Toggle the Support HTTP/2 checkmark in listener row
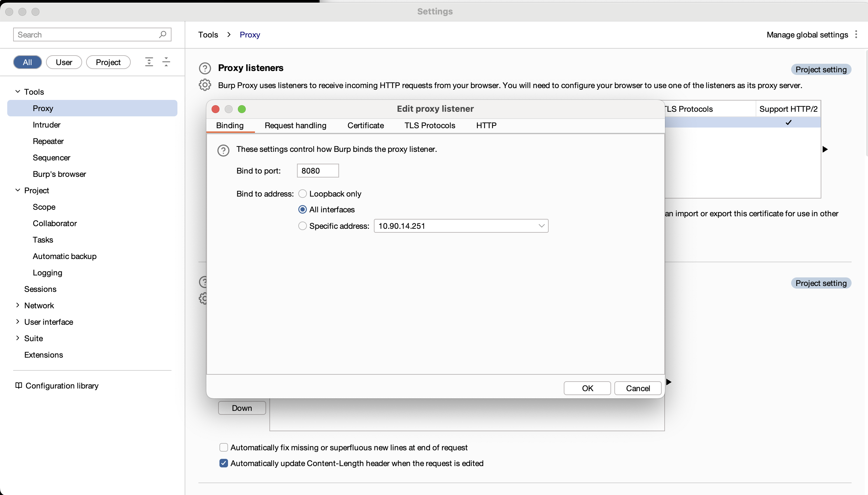 click(x=788, y=122)
